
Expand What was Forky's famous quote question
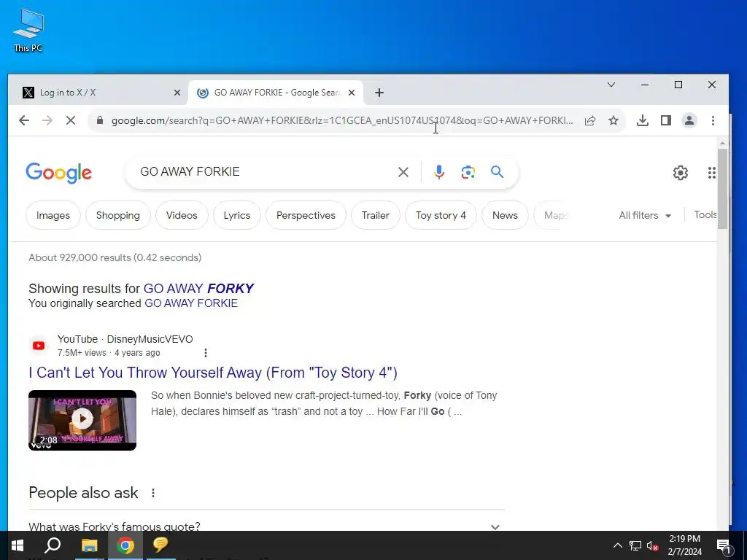click(266, 526)
